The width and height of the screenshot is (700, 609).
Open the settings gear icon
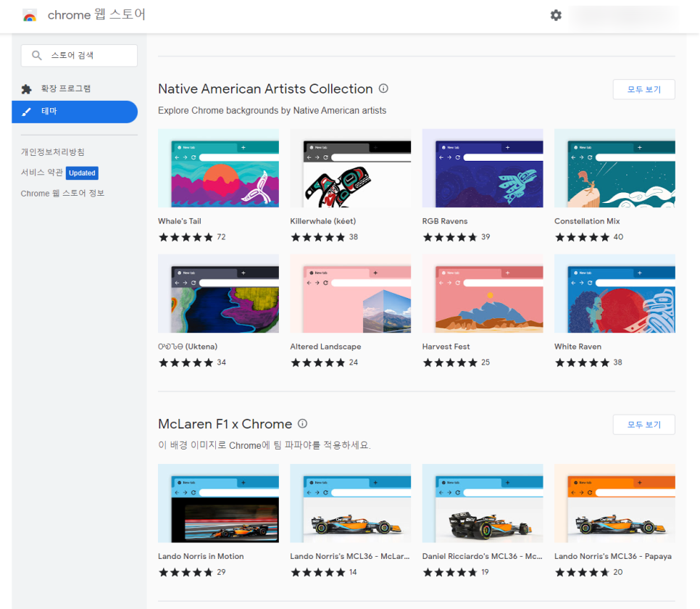pos(556,15)
